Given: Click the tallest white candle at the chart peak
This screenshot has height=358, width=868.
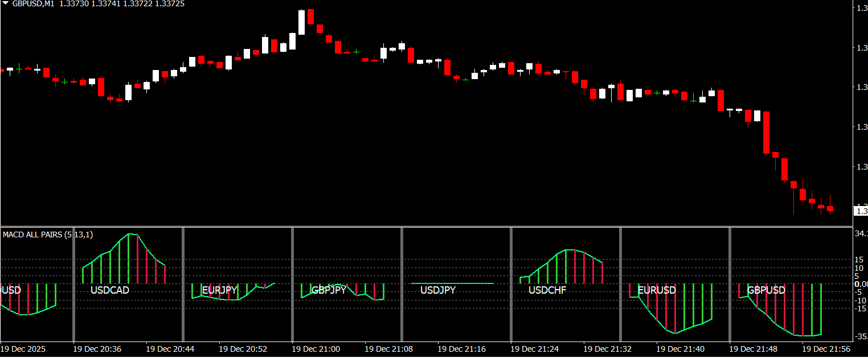Looking at the screenshot, I should pos(301,22).
